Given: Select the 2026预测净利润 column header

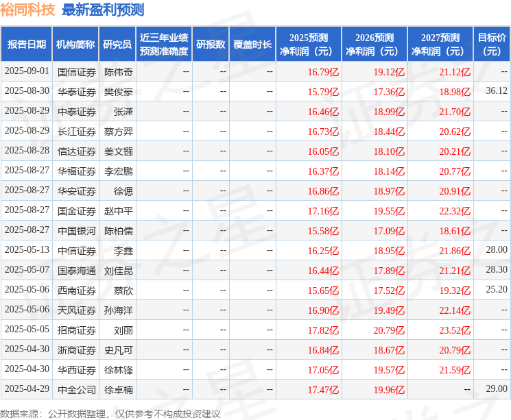Looking at the screenshot, I should click(x=375, y=45).
